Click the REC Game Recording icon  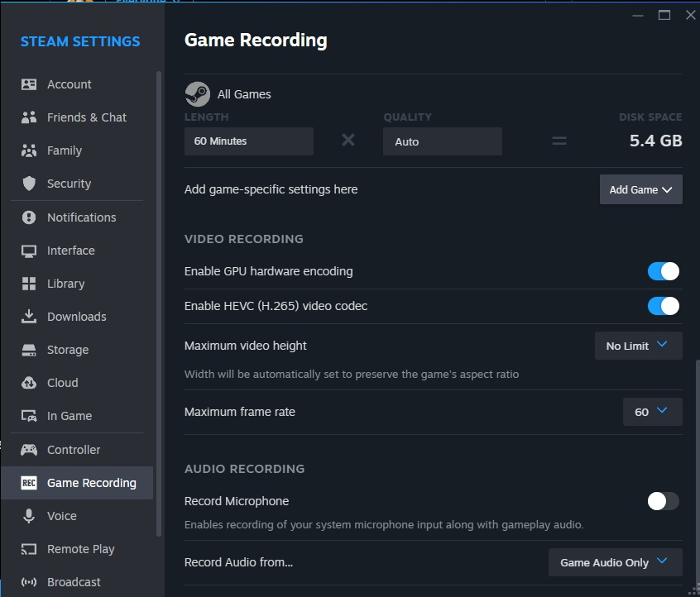[29, 483]
